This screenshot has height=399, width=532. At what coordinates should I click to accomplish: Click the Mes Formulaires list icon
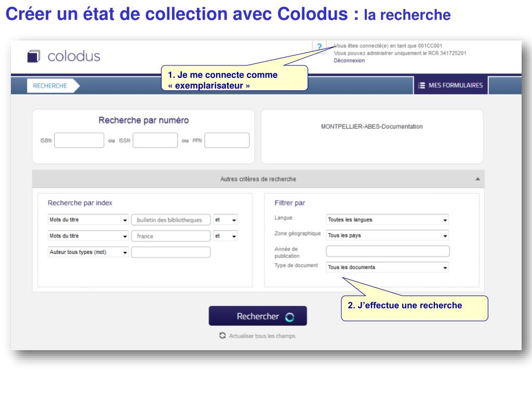tap(421, 86)
